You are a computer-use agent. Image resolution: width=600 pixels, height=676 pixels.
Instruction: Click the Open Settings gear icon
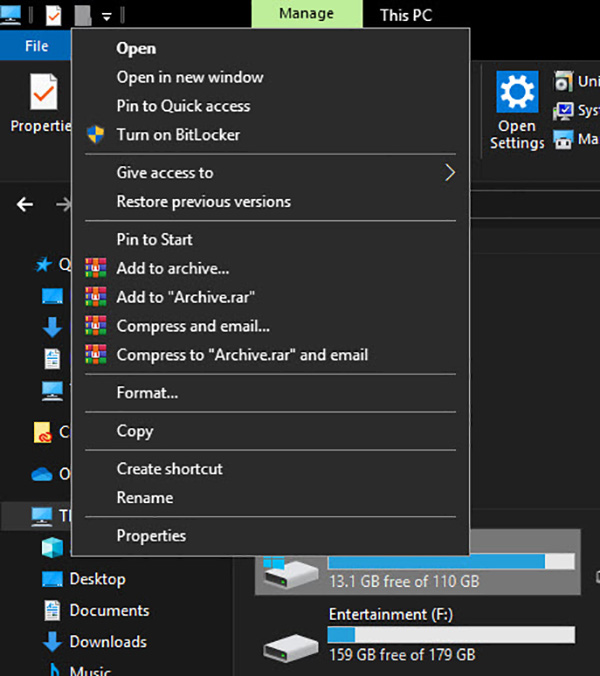517,93
